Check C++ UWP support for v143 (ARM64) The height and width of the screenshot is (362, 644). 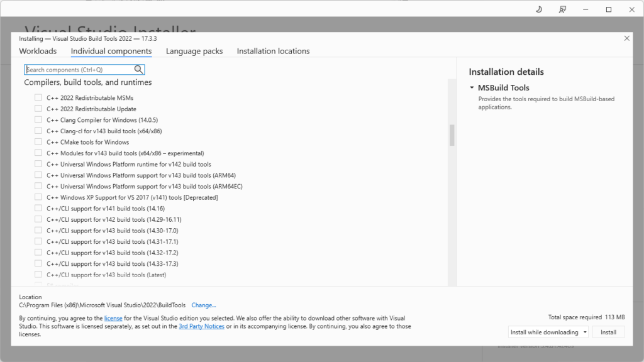coord(38,175)
